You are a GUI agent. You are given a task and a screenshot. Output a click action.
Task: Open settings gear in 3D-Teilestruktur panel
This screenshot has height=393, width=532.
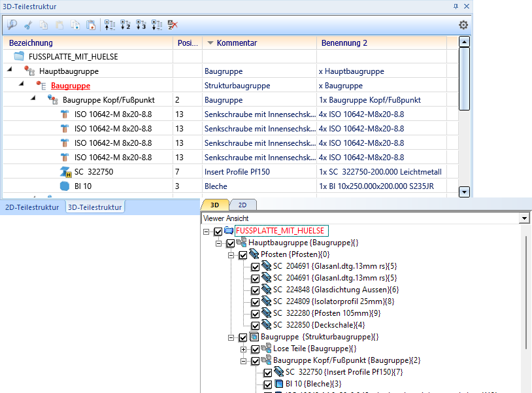[x=463, y=25]
